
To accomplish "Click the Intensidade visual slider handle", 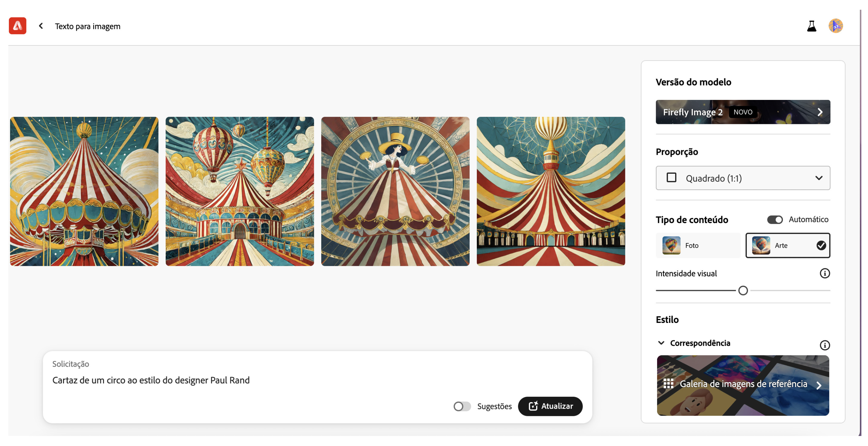I will [x=743, y=291].
